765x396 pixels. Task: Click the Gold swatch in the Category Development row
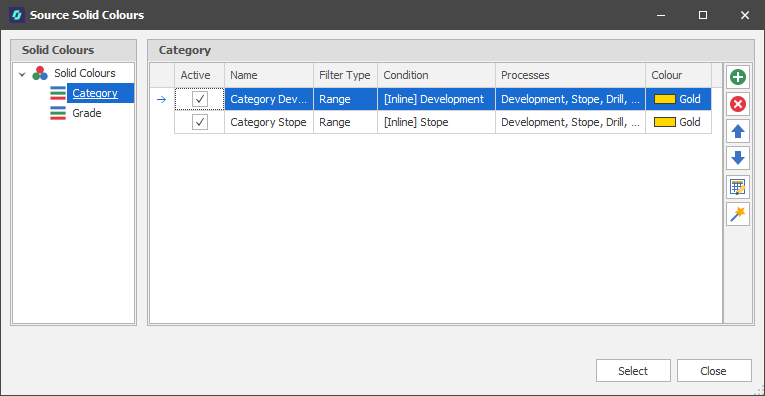[664, 99]
